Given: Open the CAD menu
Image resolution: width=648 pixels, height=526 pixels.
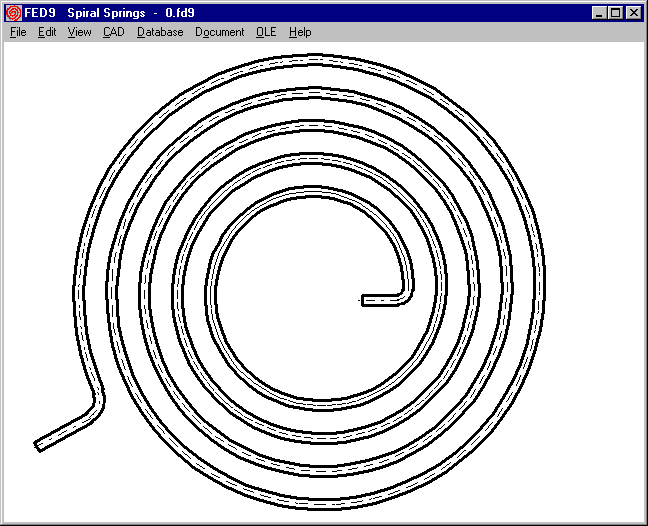Looking at the screenshot, I should [113, 32].
